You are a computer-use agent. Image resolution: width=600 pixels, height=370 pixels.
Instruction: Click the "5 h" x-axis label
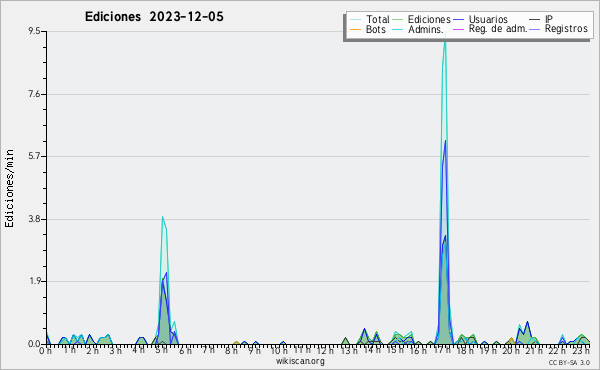click(x=161, y=350)
